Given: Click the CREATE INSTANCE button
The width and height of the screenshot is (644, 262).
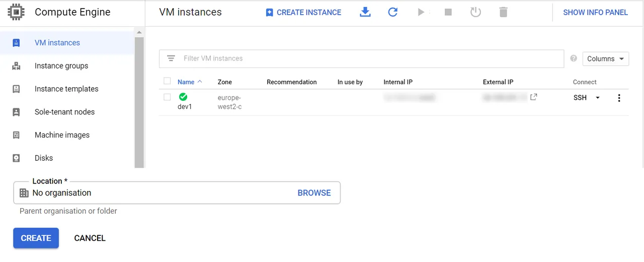Looking at the screenshot, I should 303,12.
